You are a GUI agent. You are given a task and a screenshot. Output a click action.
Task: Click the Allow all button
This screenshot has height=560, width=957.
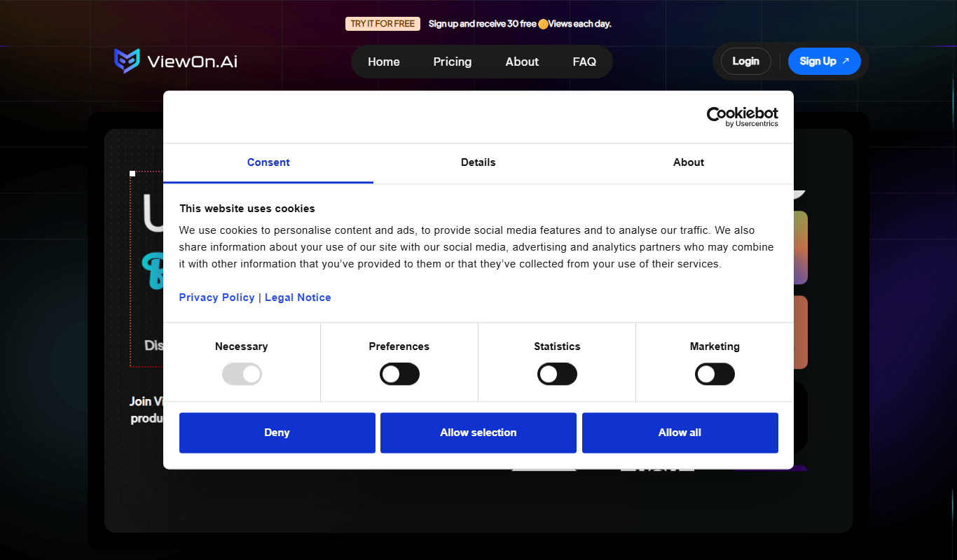point(680,433)
